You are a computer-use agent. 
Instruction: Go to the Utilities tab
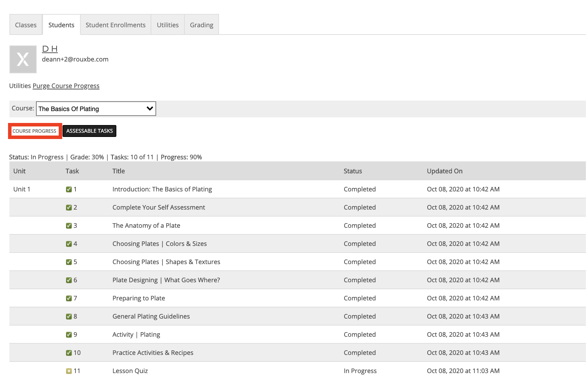coord(168,25)
